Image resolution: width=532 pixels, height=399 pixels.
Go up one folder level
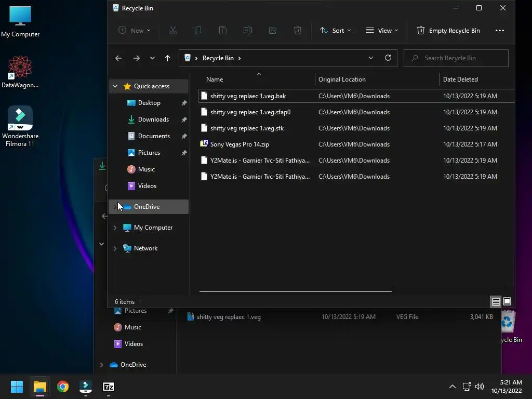(x=168, y=58)
